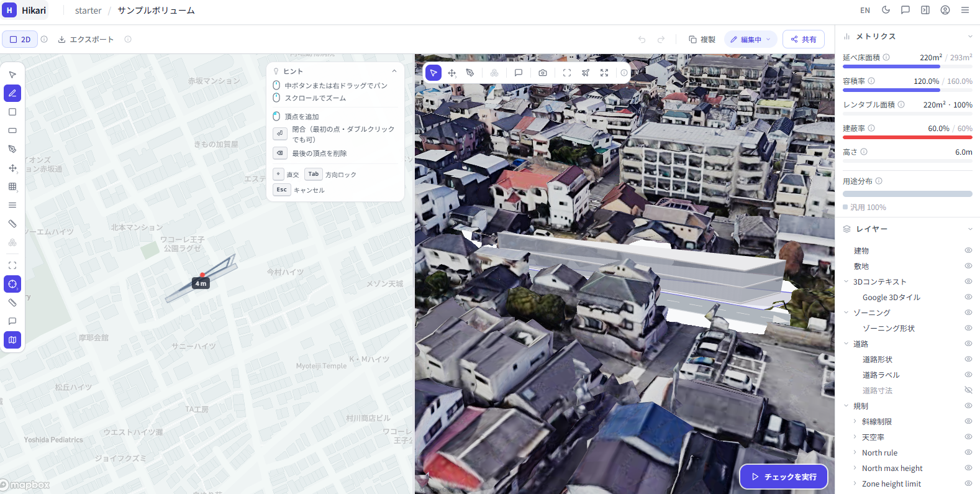Click the camera snapshot icon in the 3D toolbar

point(543,73)
